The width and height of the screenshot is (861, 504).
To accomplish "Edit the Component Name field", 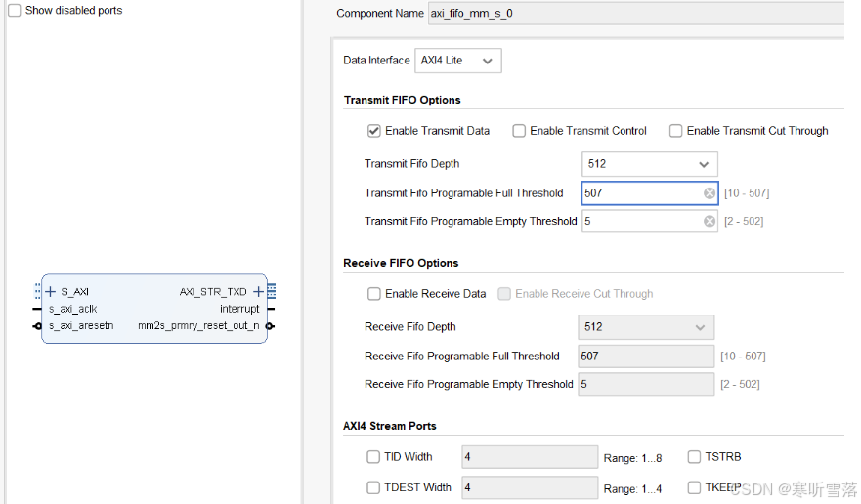I will click(636, 13).
